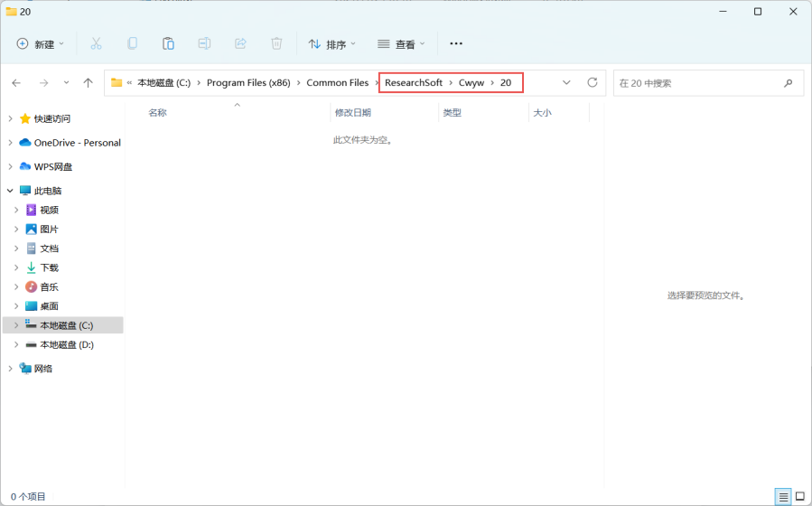Click the Share icon in toolbar
Image resolution: width=812 pixels, height=506 pixels.
point(240,43)
